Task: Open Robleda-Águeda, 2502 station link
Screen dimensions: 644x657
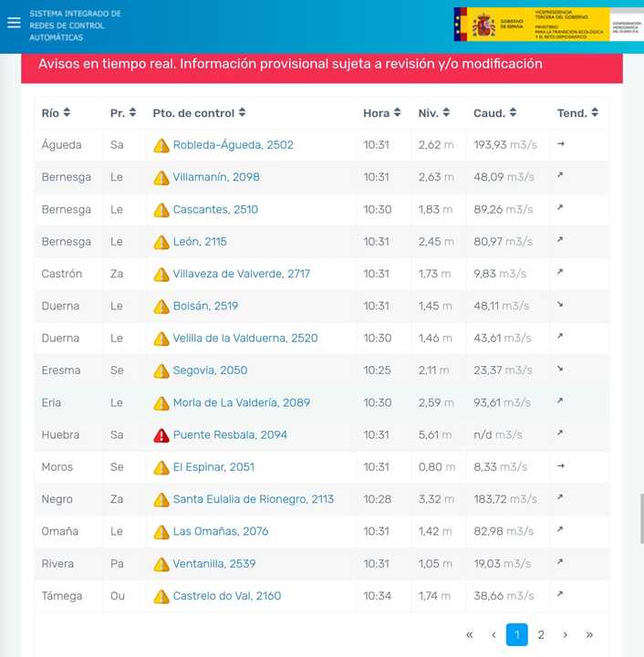Action: click(233, 145)
